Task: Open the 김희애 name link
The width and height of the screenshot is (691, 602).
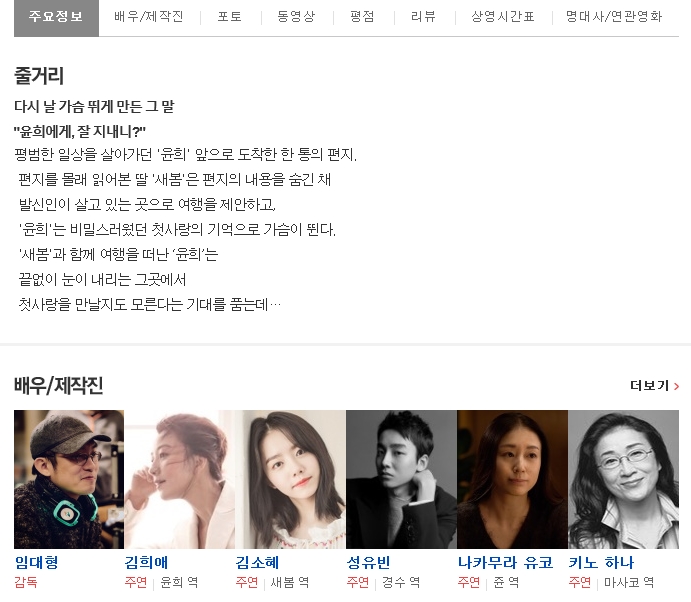Action: (146, 562)
